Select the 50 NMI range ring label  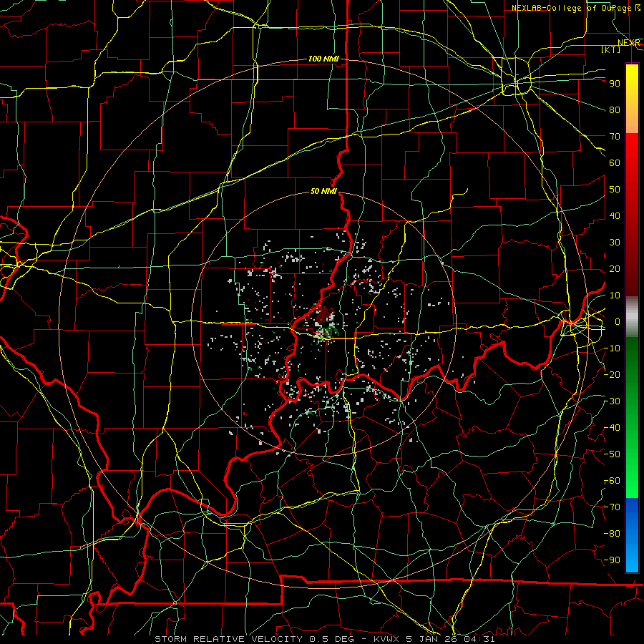point(323,191)
